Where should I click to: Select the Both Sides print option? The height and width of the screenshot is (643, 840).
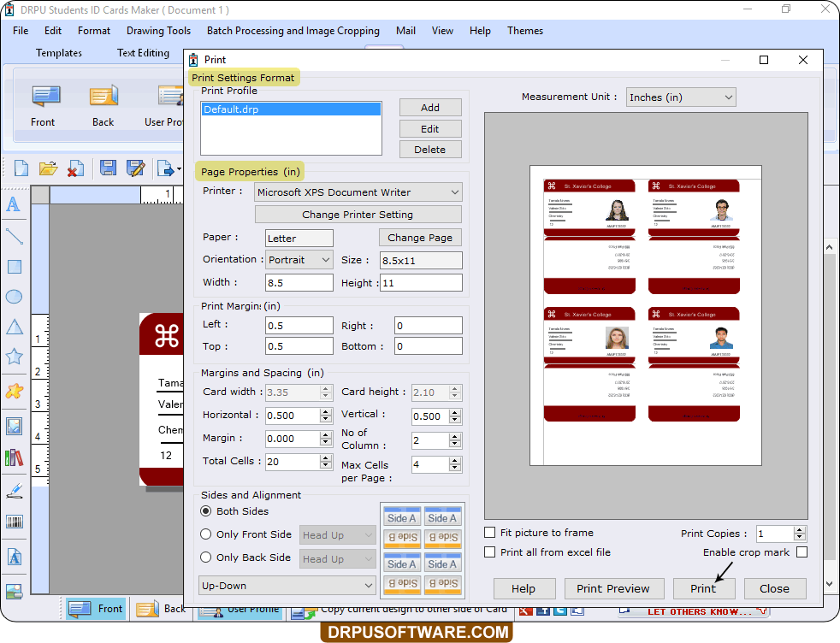(205, 511)
